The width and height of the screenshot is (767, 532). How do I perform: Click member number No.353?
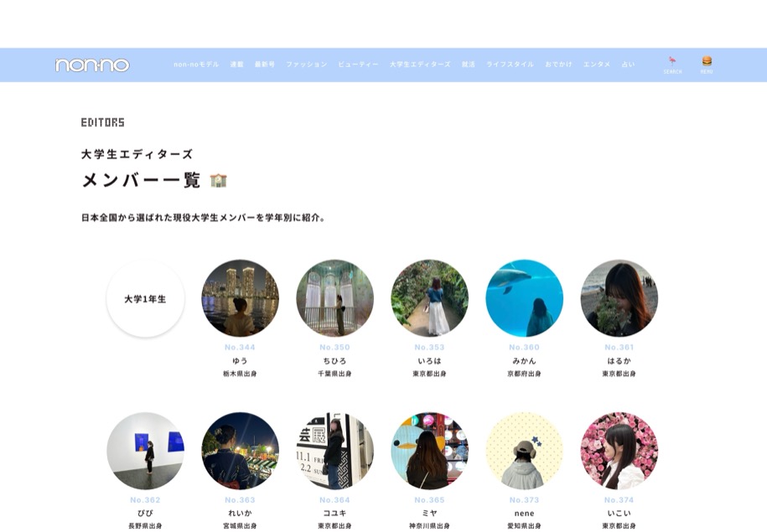(429, 347)
